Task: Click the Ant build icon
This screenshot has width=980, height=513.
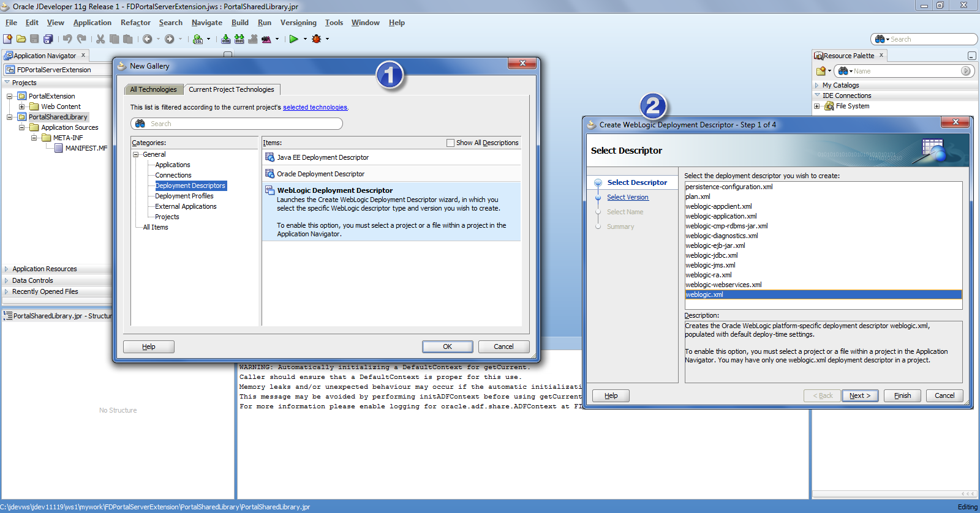Action: point(266,39)
